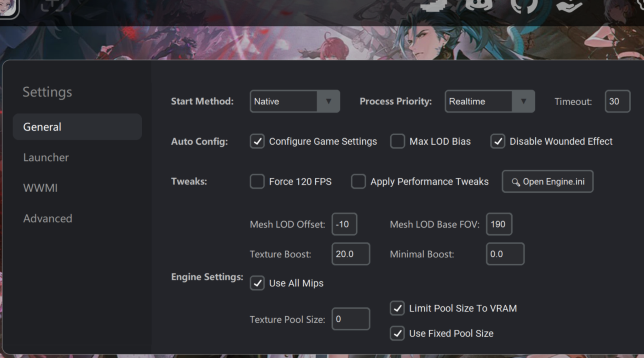
Task: Open the Discord server icon link
Action: [x=478, y=5]
